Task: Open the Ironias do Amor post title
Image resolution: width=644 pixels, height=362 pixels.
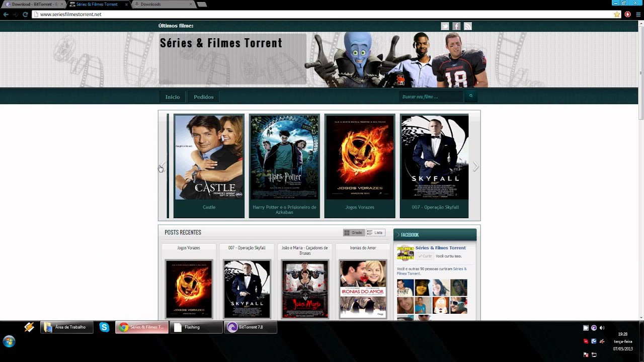Action: pos(363,248)
